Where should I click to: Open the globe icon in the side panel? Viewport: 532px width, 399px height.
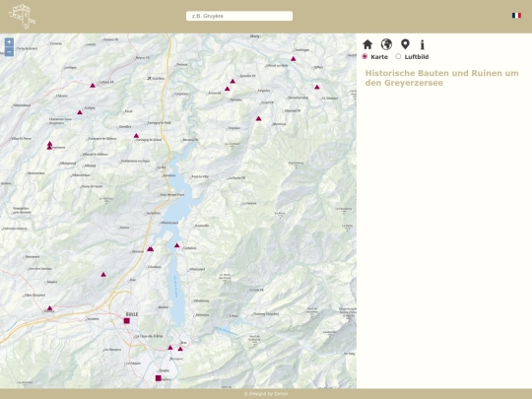point(386,44)
